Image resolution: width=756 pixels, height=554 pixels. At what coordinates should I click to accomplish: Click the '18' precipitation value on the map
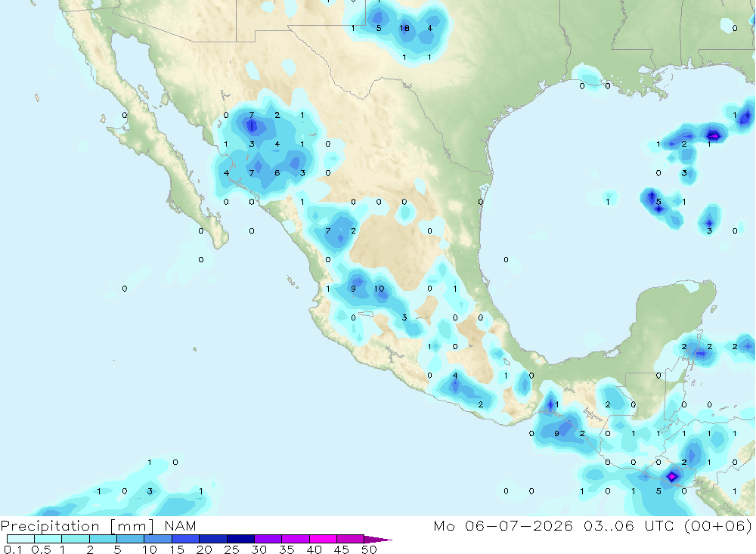click(404, 28)
